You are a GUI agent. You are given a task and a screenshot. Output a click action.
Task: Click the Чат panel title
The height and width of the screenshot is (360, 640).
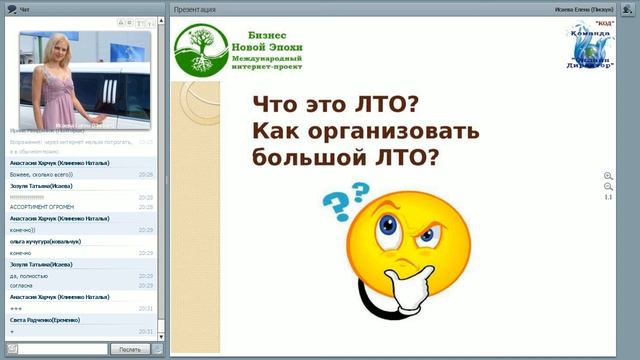tap(24, 9)
